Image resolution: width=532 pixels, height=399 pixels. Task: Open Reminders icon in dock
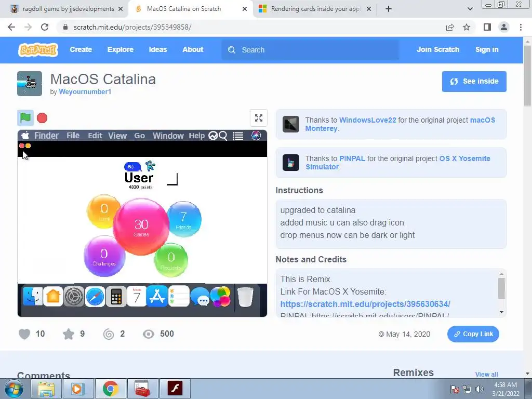pos(179,297)
